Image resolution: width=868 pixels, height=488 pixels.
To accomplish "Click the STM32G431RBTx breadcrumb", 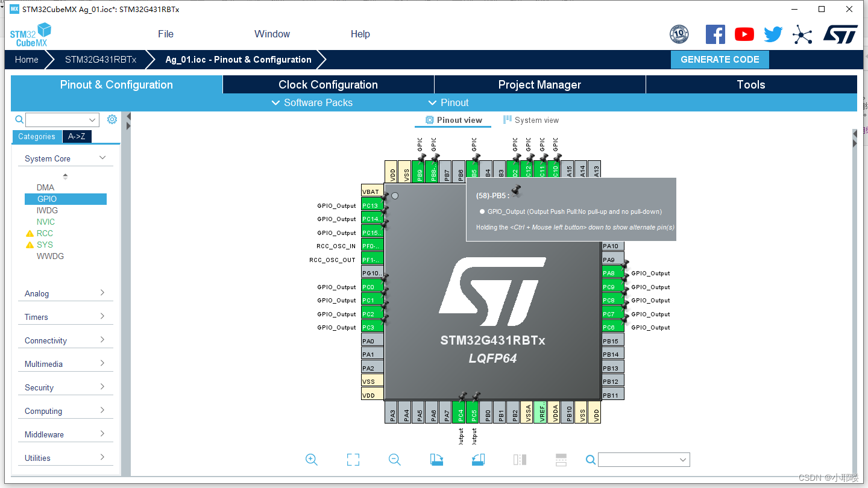I will coord(101,59).
